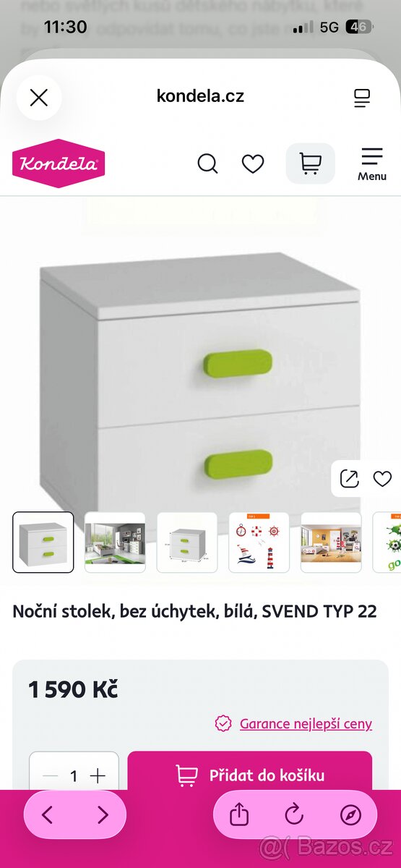401x868 pixels.
Task: Open the hamburger Menu
Action: pyautogui.click(x=372, y=164)
